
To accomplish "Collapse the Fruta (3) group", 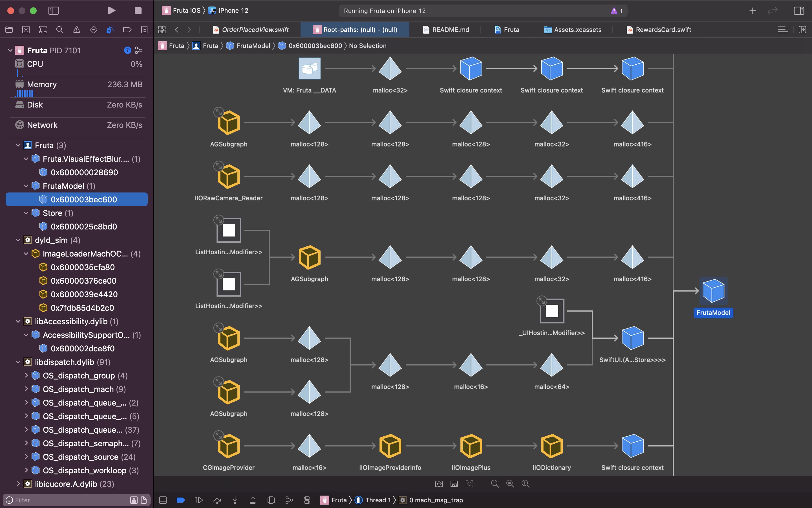I will click(18, 145).
